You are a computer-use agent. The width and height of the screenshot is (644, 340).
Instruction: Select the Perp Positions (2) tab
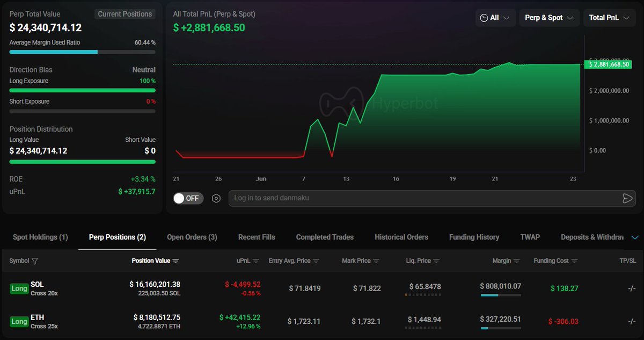(118, 237)
